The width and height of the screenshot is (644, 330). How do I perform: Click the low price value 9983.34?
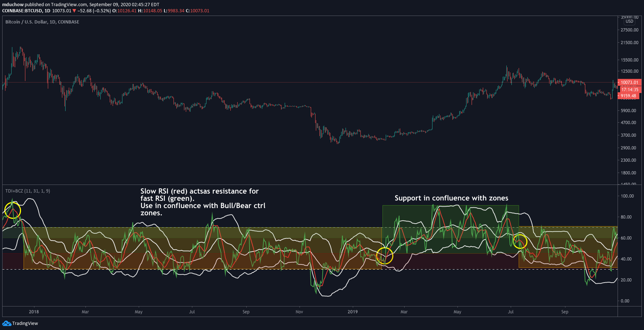[176, 11]
